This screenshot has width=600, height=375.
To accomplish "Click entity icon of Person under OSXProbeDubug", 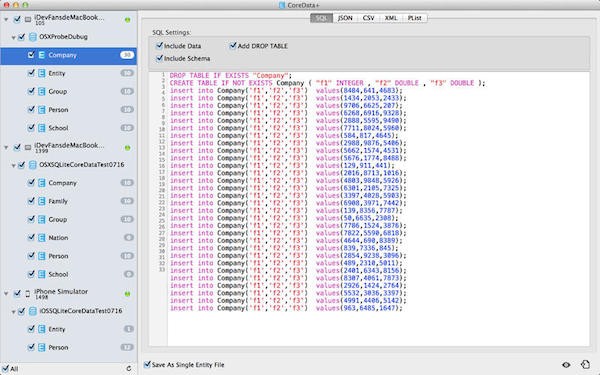I will pos(42,110).
